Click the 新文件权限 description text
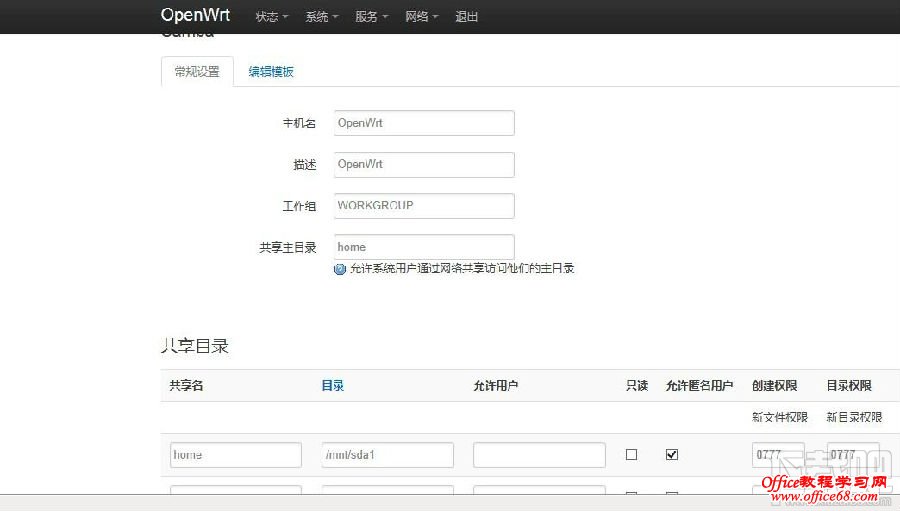Viewport: 900px width, 511px height. (x=780, y=417)
